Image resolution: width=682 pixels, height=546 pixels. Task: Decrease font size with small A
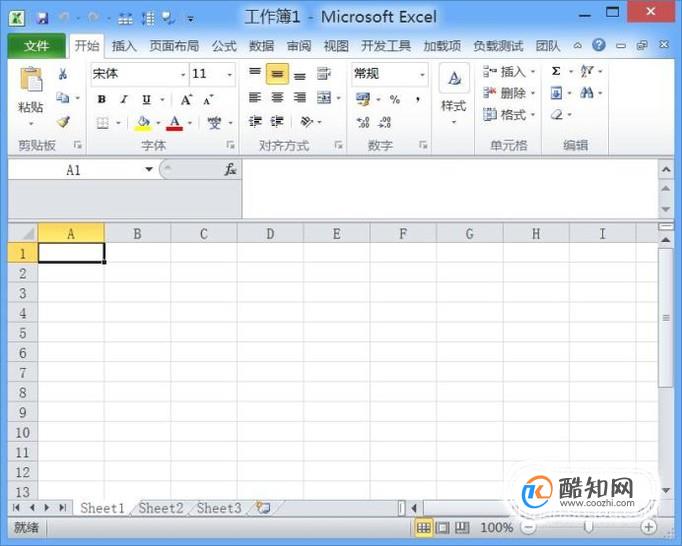[208, 100]
